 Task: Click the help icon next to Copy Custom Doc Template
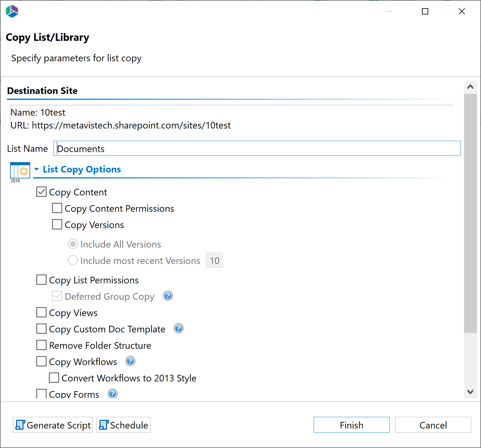[179, 329]
